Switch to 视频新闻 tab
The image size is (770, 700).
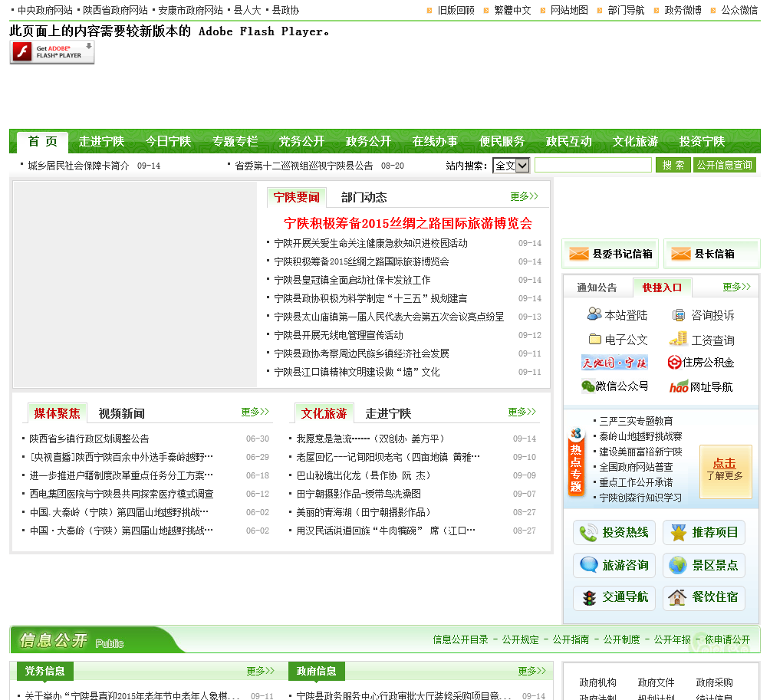(122, 413)
